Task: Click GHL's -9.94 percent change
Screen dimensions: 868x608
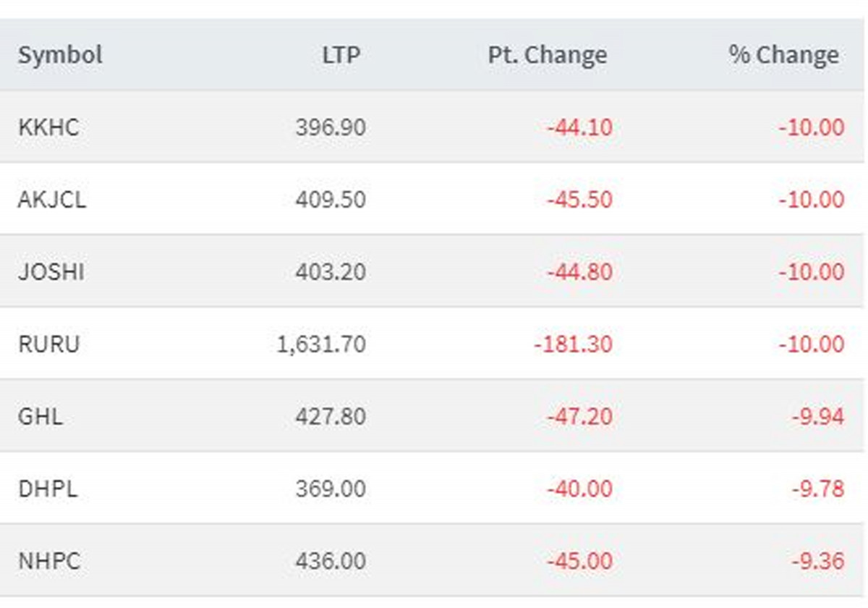Action: tap(817, 417)
